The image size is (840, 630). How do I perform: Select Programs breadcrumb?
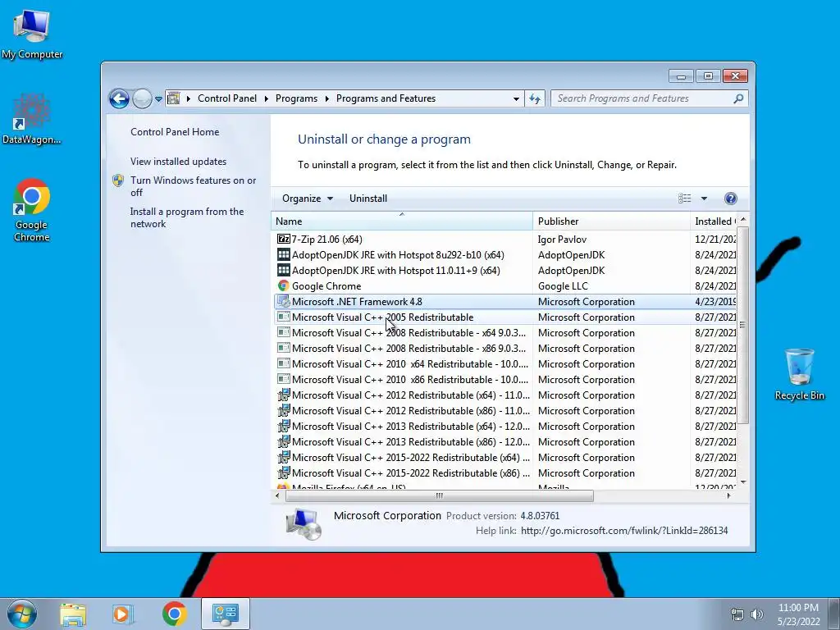click(296, 98)
